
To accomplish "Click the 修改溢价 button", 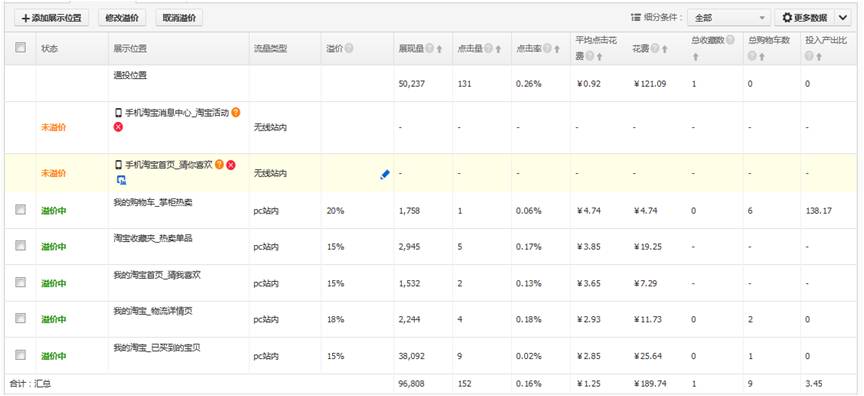I will [x=122, y=18].
